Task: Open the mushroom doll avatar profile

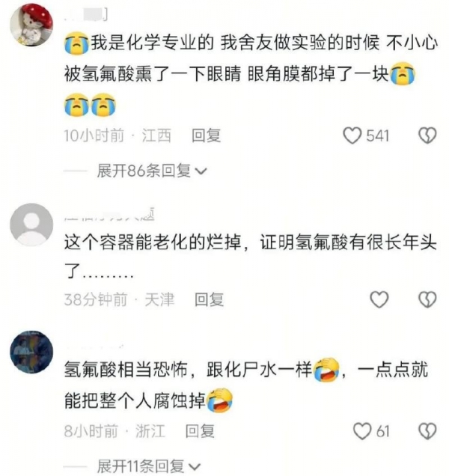Action: point(31,25)
